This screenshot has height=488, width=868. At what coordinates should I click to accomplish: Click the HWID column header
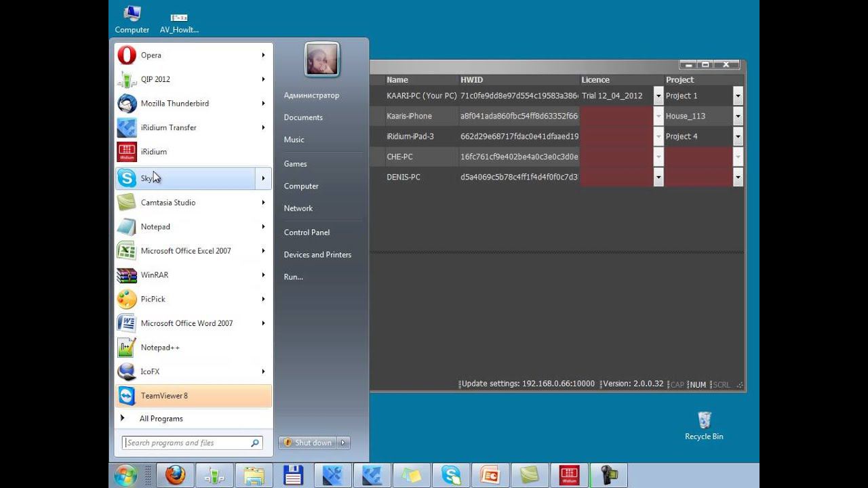519,80
